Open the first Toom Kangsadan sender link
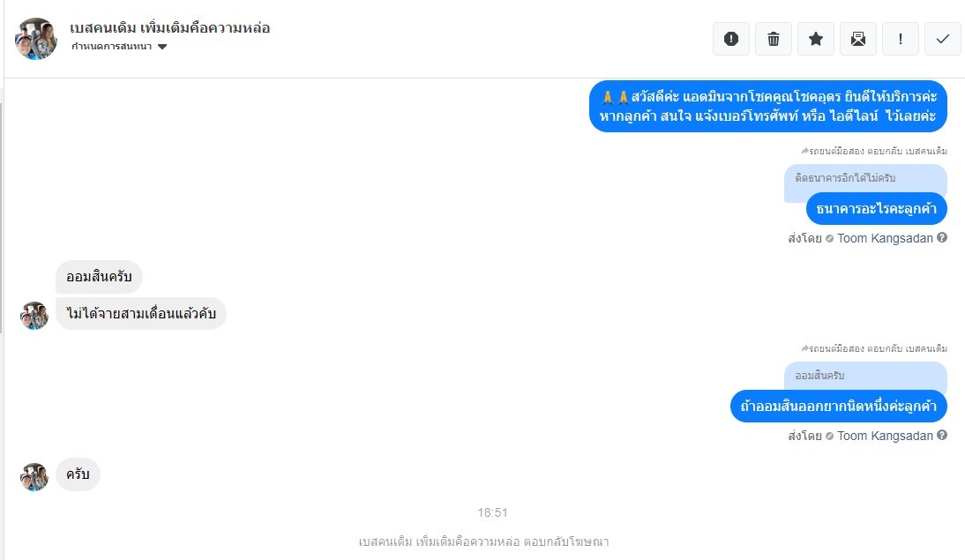This screenshot has height=560, width=965. point(885,238)
